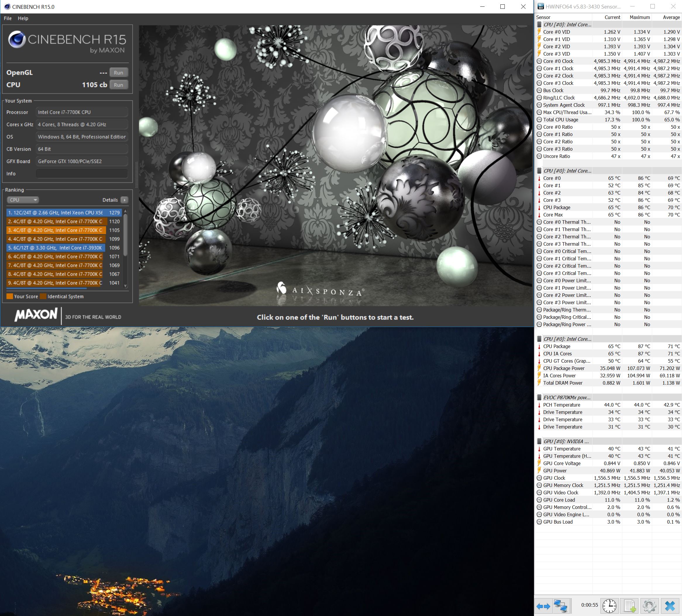The image size is (682, 616).
Task: Select the Ring/LLC Clock sensor row
Action: [608, 98]
